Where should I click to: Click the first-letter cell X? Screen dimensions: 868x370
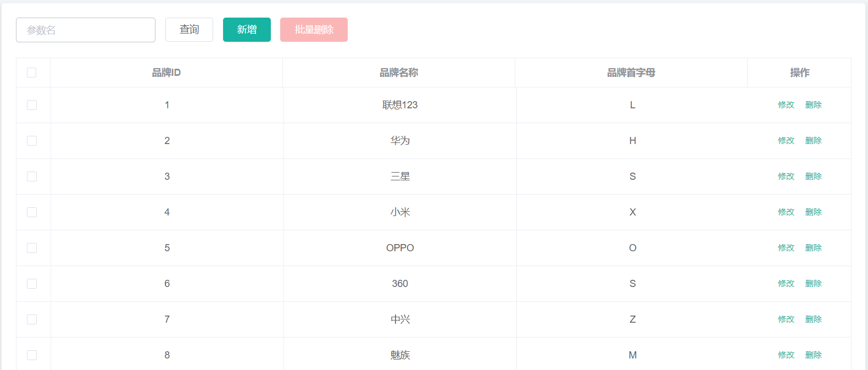pos(633,212)
